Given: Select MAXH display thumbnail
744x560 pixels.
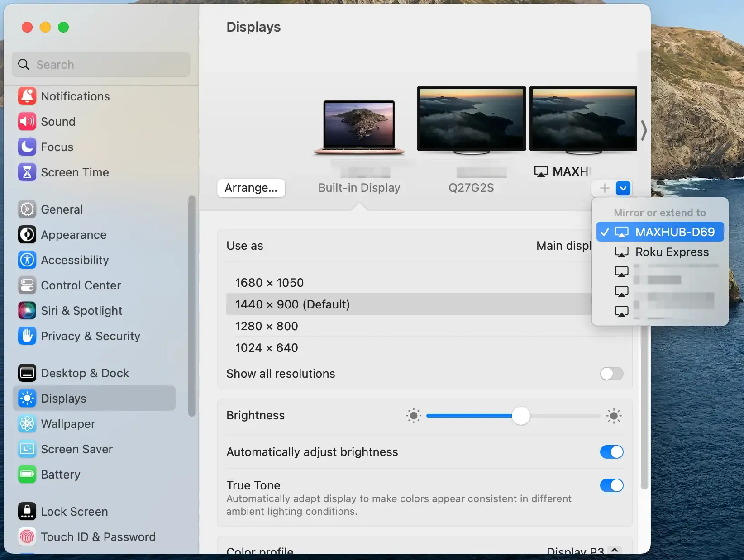Looking at the screenshot, I should tap(583, 120).
